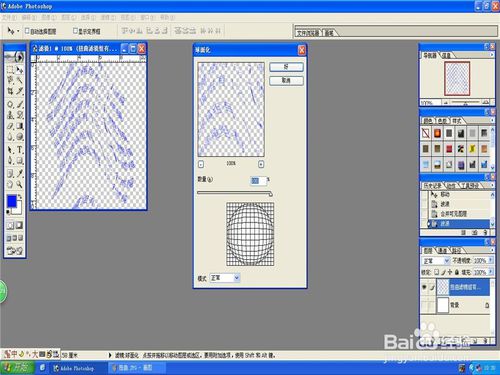Viewport: 500px width, 375px height.
Task: Switch to the Actions tab
Action: tap(451, 185)
